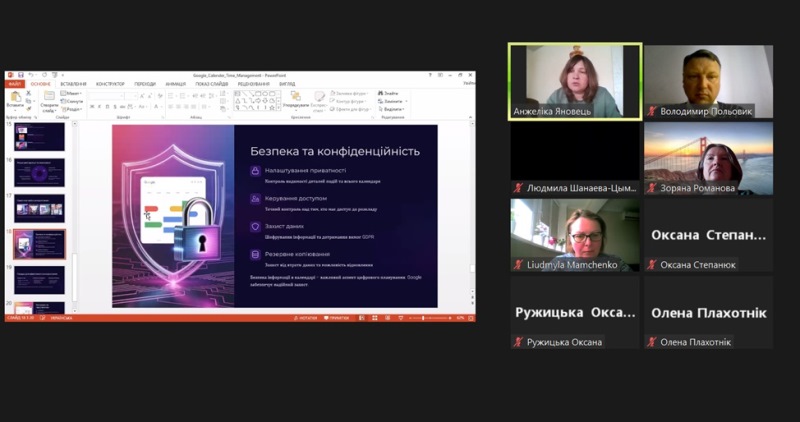Click the НОТАТКИ notes button in status bar
800x422 pixels.
(306, 318)
